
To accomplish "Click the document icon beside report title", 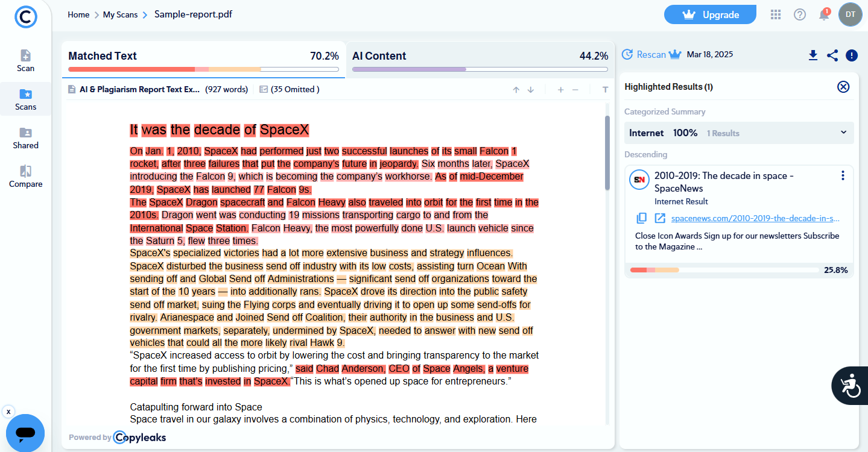I will click(x=72, y=89).
